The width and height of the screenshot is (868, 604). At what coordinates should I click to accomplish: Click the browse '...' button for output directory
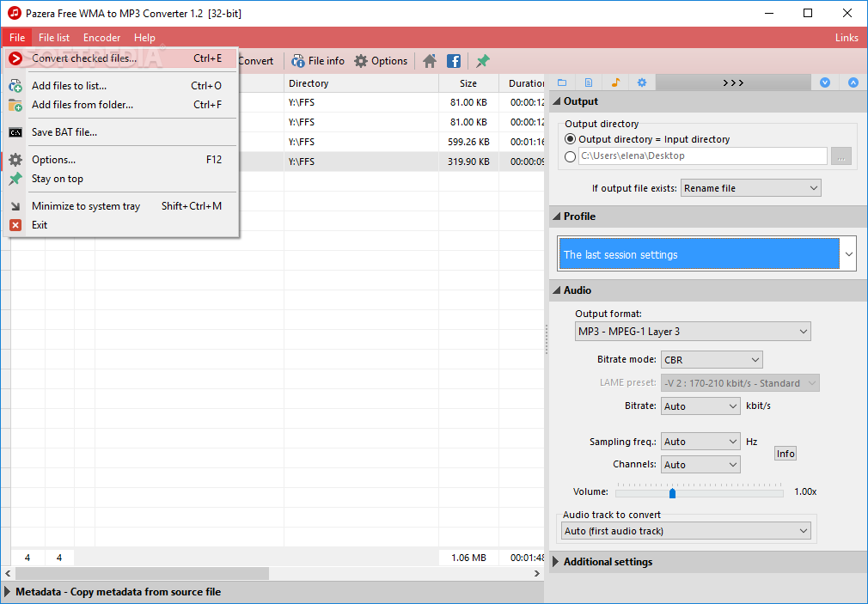pos(840,156)
